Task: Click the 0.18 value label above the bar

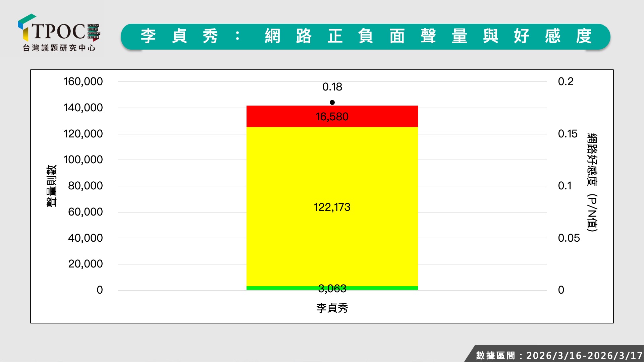Action: pos(332,87)
